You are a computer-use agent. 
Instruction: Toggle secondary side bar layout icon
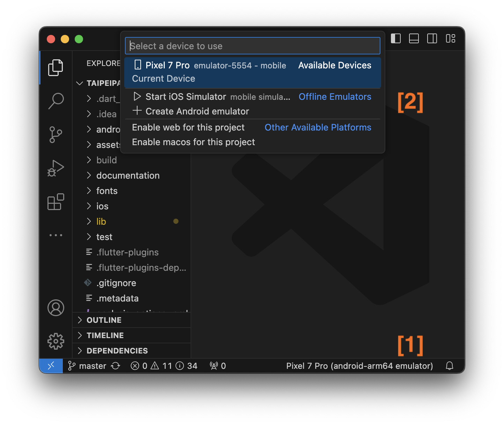[x=432, y=38]
